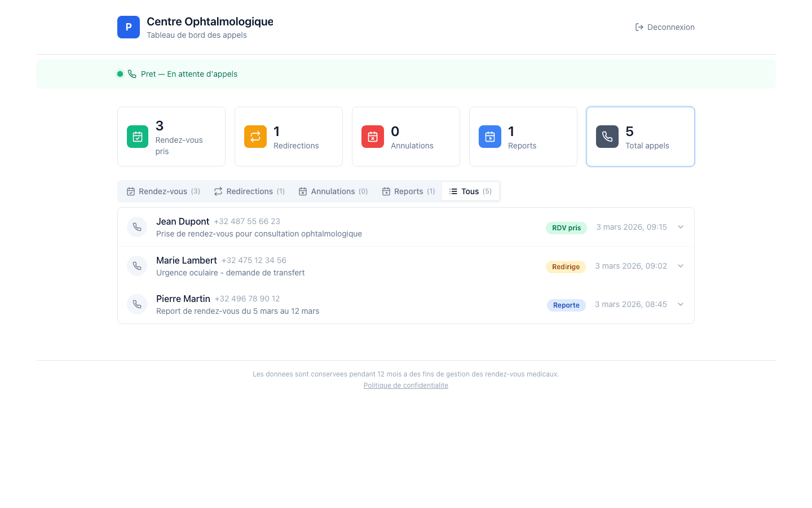Switch to the Redirections filter tab
812x508 pixels.
coord(249,191)
